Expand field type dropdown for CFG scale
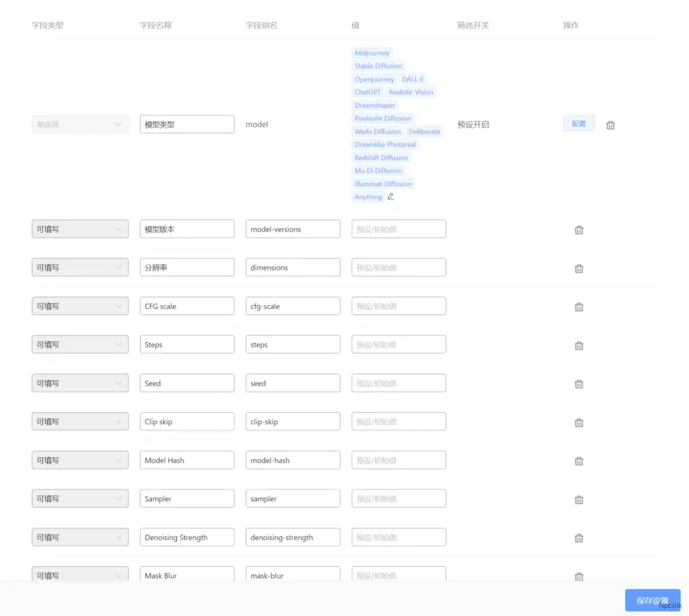 tap(80, 306)
